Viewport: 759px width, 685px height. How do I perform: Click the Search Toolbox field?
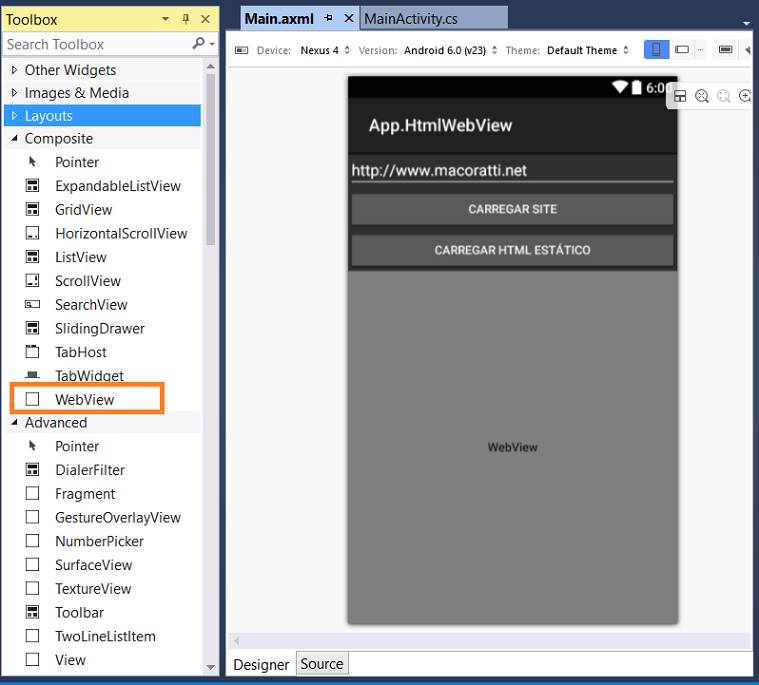pos(98,44)
